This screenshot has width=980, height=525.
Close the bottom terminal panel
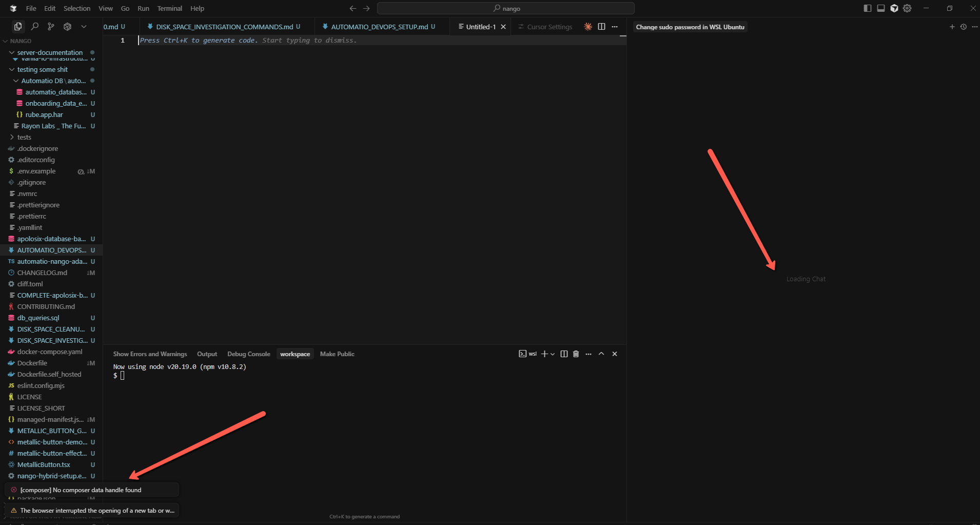(615, 354)
